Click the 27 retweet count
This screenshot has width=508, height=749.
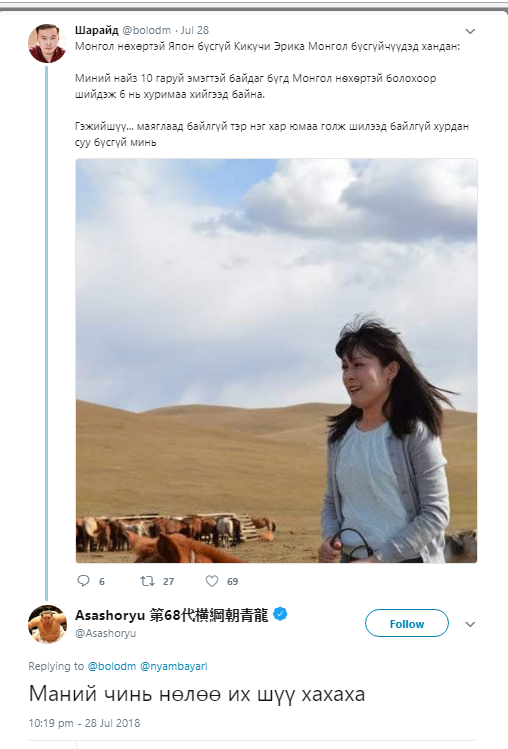click(168, 581)
